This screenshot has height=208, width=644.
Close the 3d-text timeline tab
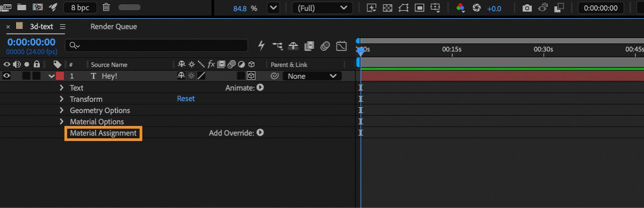(x=8, y=27)
